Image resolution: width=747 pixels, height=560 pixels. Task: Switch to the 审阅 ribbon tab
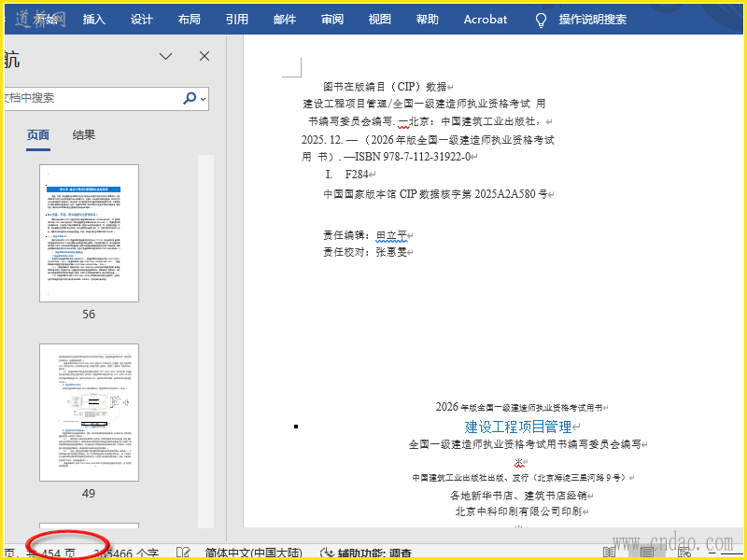(332, 20)
